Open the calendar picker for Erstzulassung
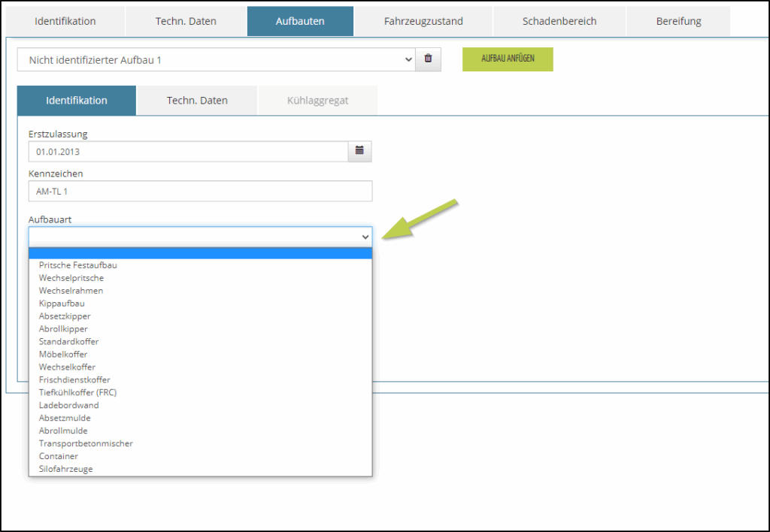This screenshot has width=770, height=532. pyautogui.click(x=359, y=151)
